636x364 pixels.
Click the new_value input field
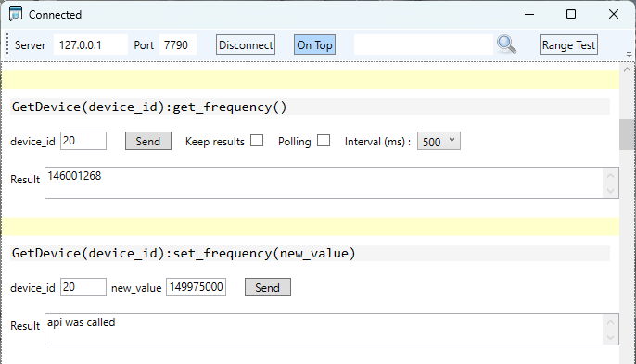click(x=196, y=287)
